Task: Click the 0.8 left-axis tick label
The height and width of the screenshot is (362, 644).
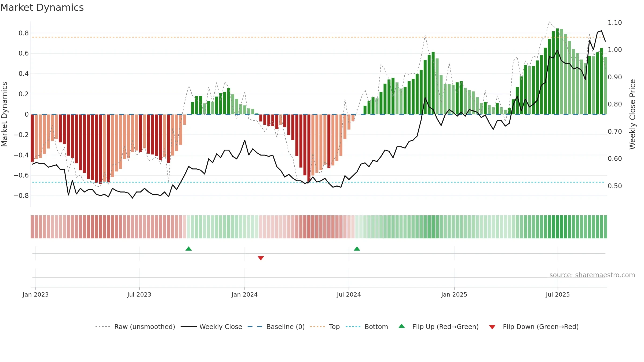Action: 24,33
